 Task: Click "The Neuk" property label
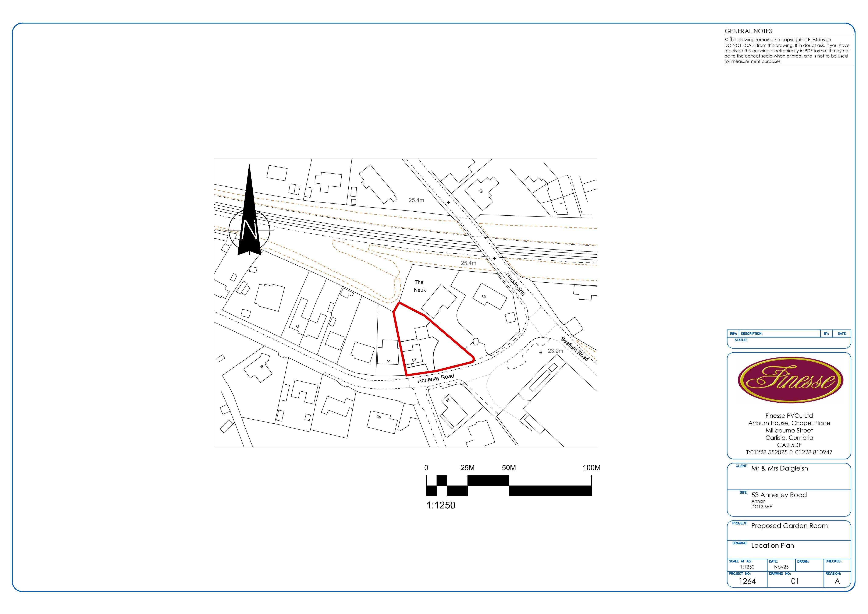tap(419, 286)
